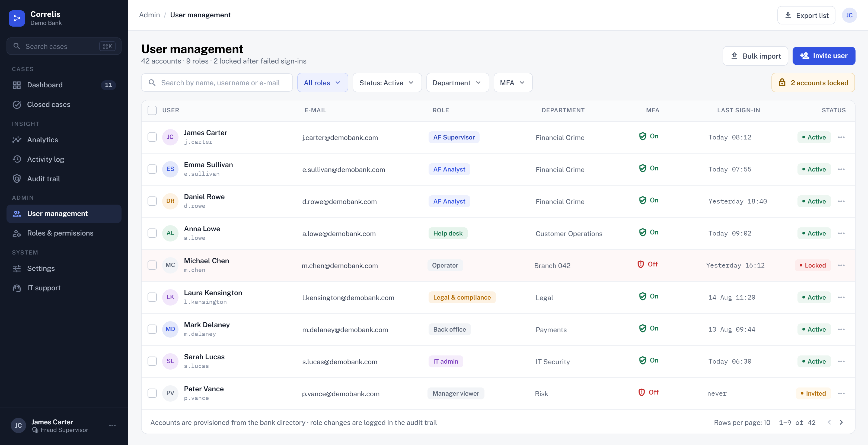Go to Analytics section
Image resolution: width=868 pixels, height=445 pixels.
coord(64,139)
